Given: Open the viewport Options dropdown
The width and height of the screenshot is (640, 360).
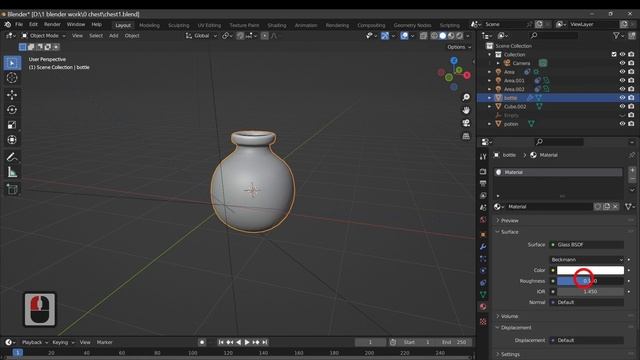Looking at the screenshot, I should click(459, 47).
